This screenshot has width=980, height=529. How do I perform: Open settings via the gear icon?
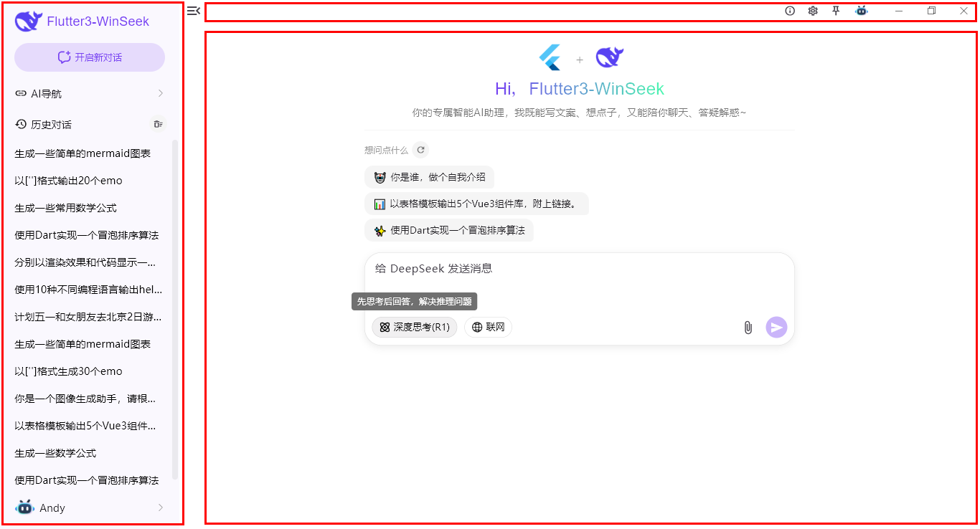pyautogui.click(x=813, y=11)
